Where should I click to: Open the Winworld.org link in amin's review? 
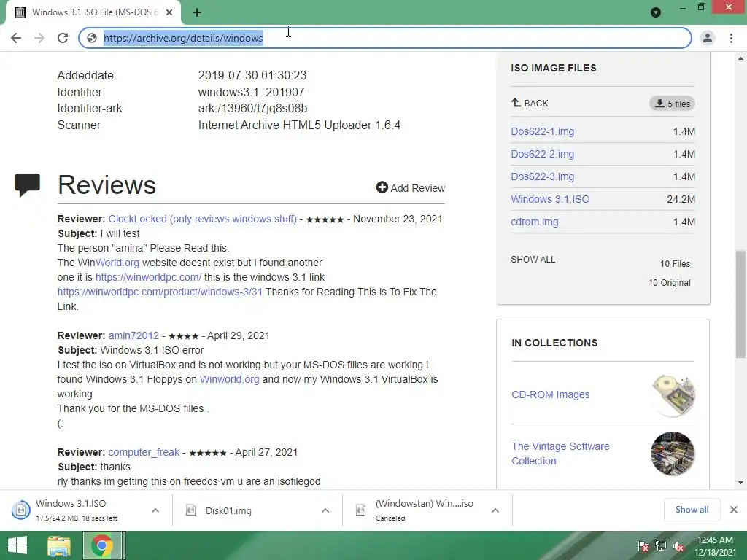point(230,379)
